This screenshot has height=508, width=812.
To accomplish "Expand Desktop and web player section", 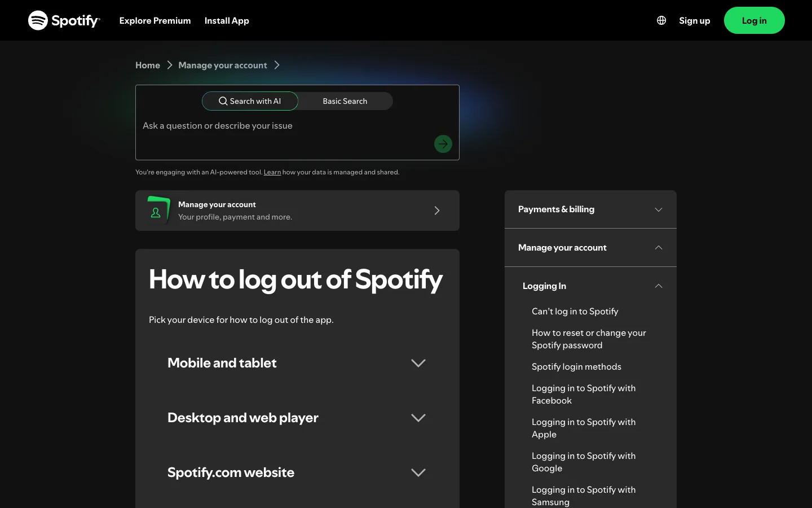I will (x=297, y=418).
